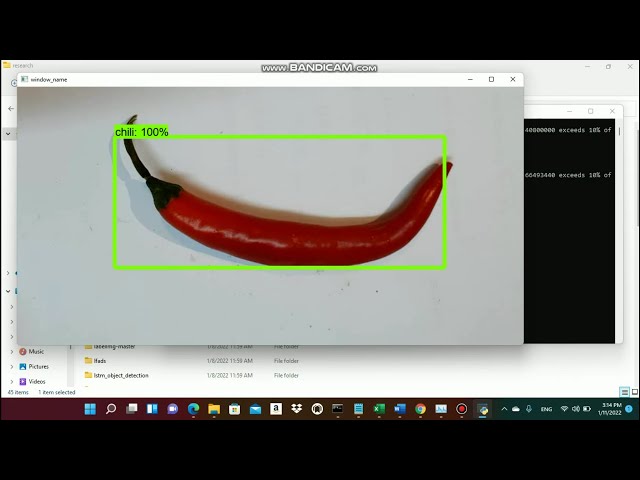
Task: Show hidden system tray icons
Action: click(504, 409)
